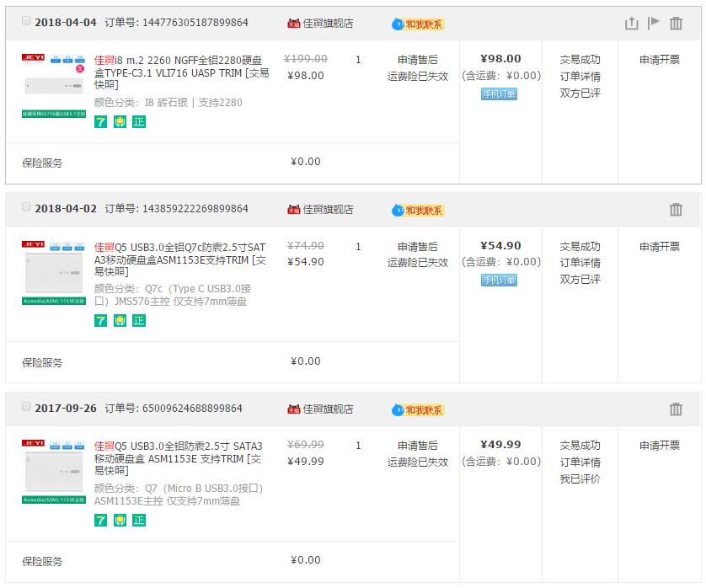Click the 7-day return icon under i8 m.2 item
The image size is (706, 588).
tap(100, 121)
